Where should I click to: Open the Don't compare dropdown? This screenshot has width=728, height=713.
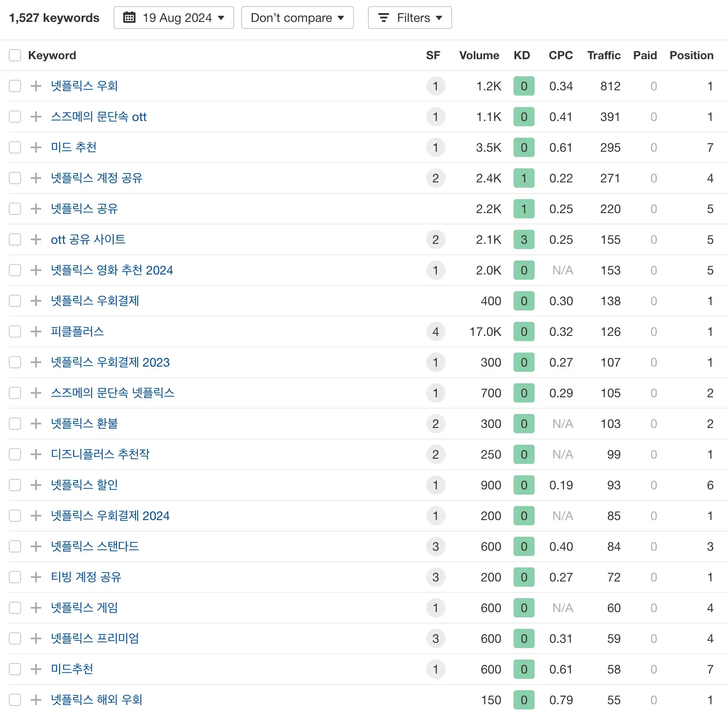point(297,18)
